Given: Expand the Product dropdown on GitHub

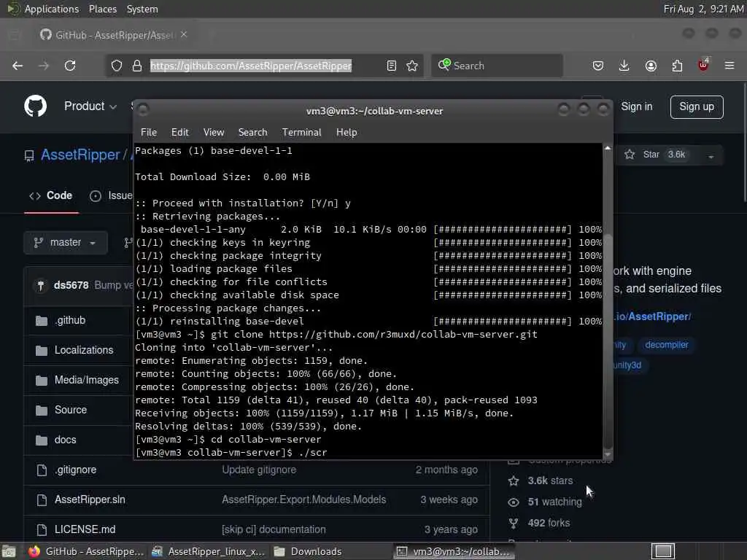Looking at the screenshot, I should click(x=90, y=106).
